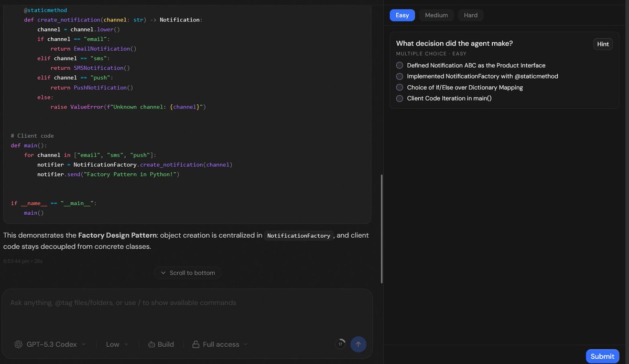Switch to the Medium difficulty tab
Image resolution: width=629 pixels, height=364 pixels.
click(436, 15)
